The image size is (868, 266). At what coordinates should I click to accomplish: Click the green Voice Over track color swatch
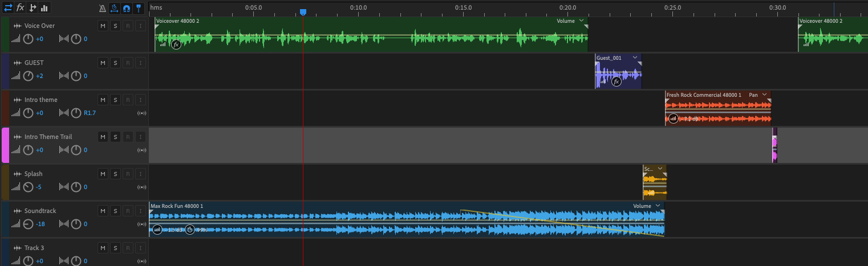[5, 34]
